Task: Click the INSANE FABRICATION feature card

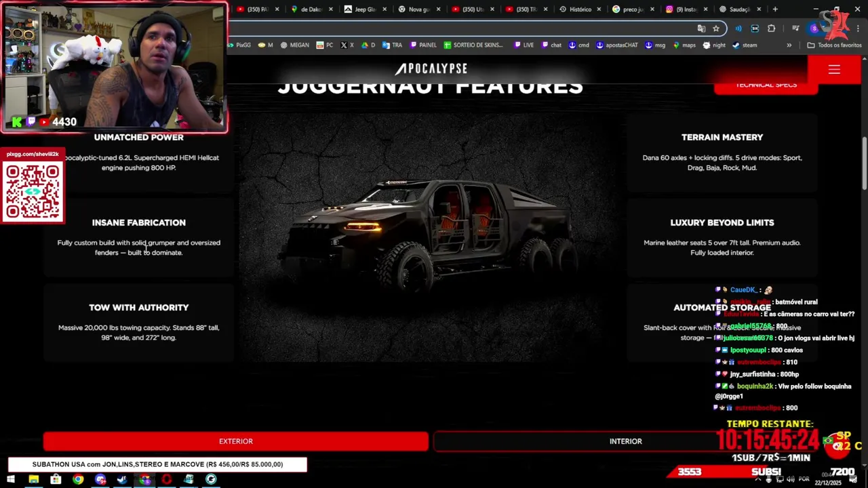Action: click(139, 237)
